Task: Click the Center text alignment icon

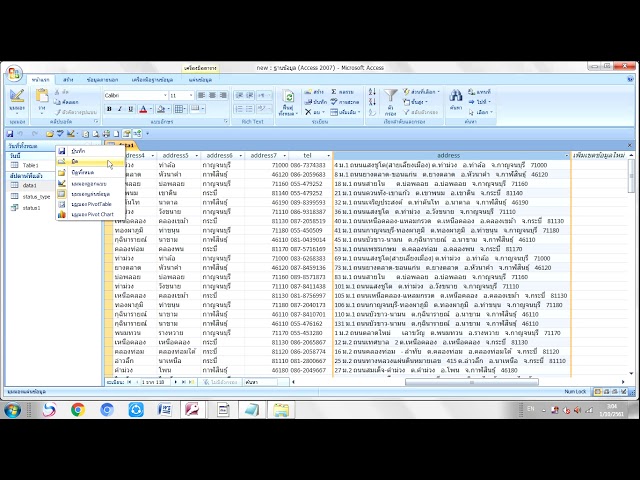Action: [x=212, y=96]
